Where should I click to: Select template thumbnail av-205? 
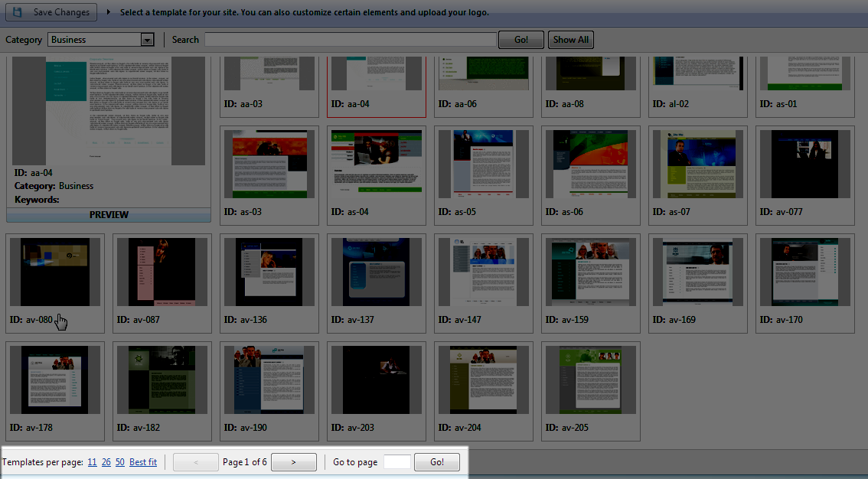pos(590,380)
